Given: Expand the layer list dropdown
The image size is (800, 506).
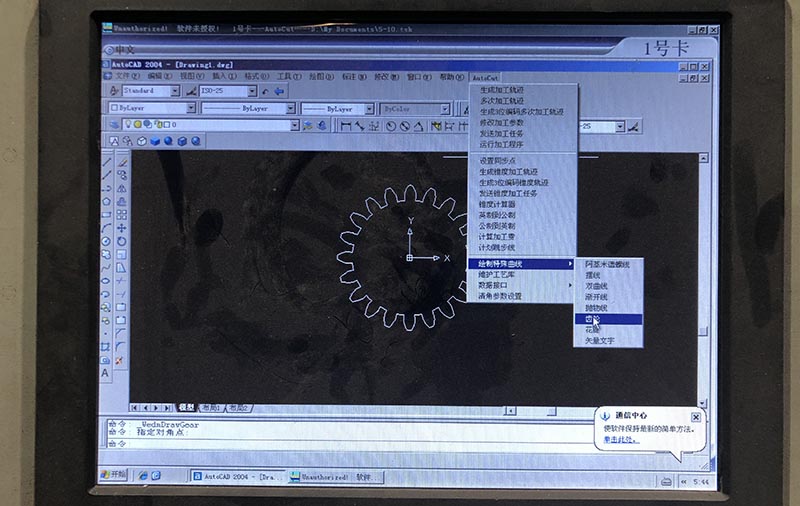Looking at the screenshot, I should (294, 126).
